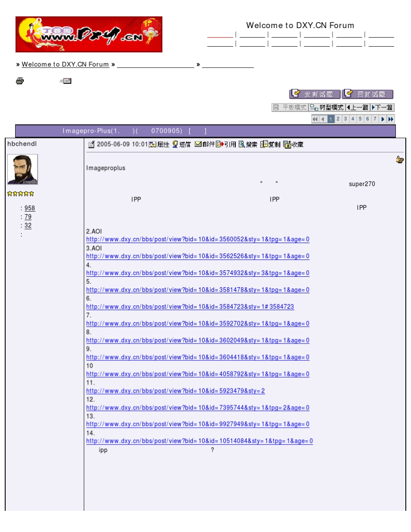Viewport: 411px width, 532px height.
Task: Click the 回复话题 reply topic button
Action: pyautogui.click(x=367, y=94)
